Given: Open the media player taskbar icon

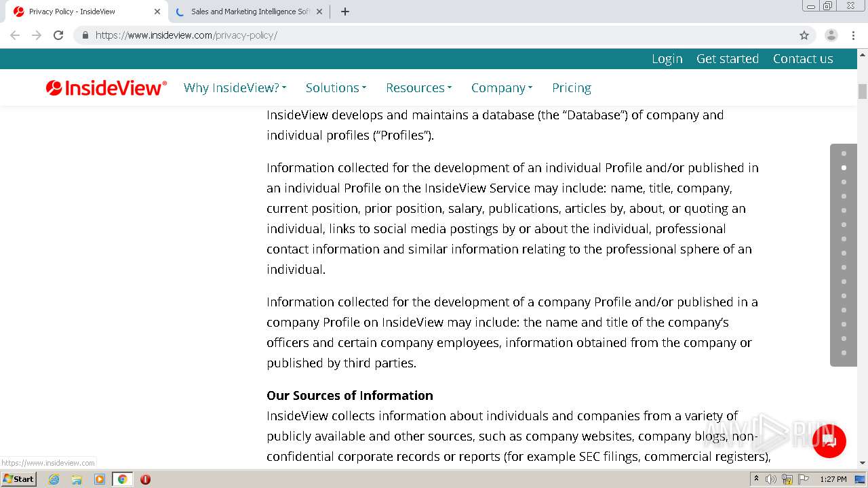Looking at the screenshot, I should [x=100, y=479].
